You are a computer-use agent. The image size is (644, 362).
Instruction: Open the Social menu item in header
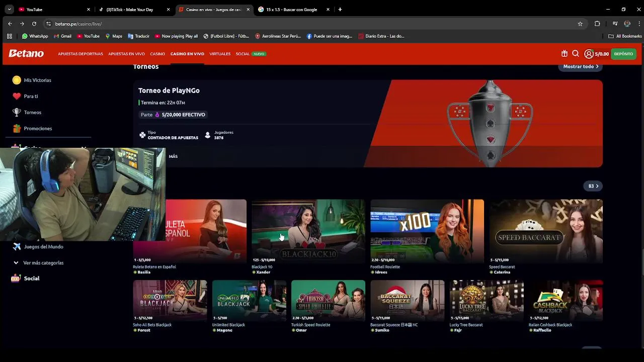[243, 54]
